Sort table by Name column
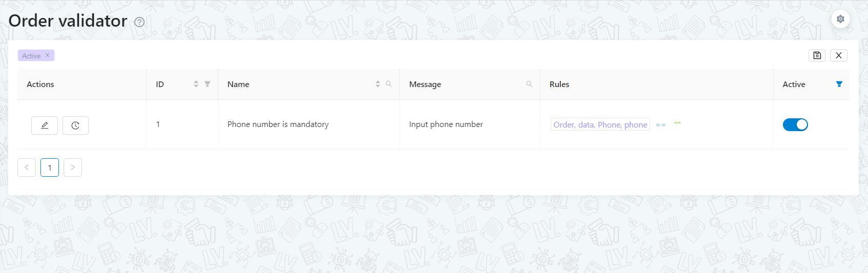Image resolution: width=868 pixels, height=273 pixels. click(x=378, y=84)
